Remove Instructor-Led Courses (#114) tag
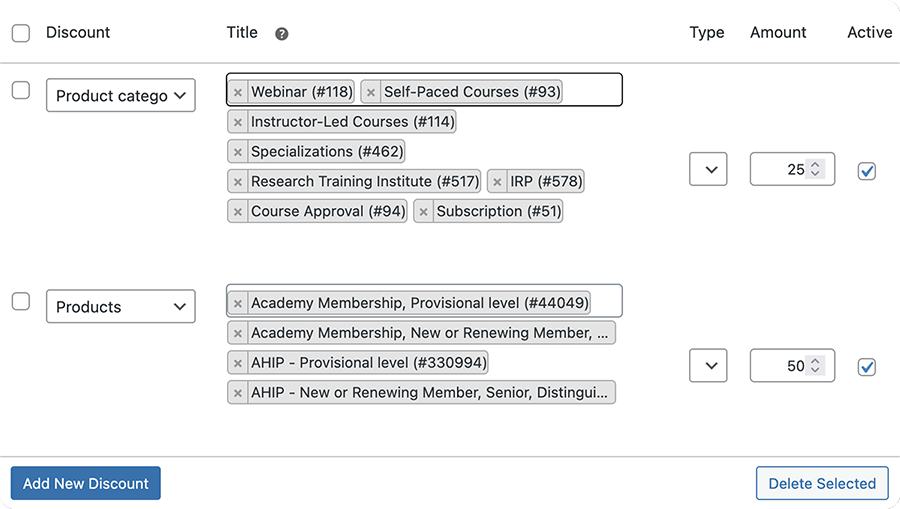 pyautogui.click(x=238, y=122)
